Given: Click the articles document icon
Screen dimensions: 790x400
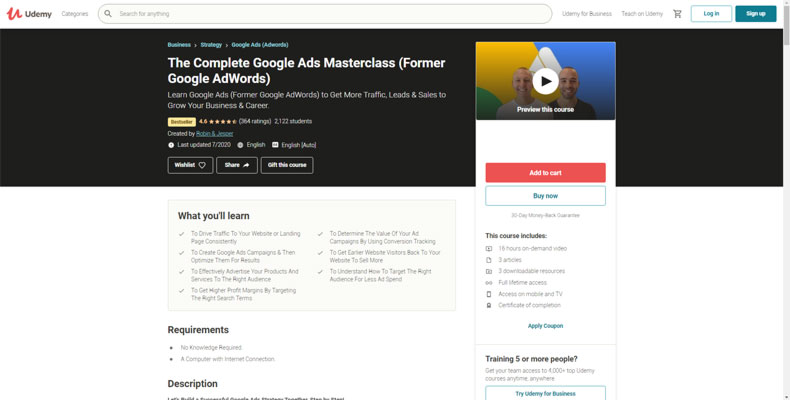Looking at the screenshot, I should pos(489,260).
